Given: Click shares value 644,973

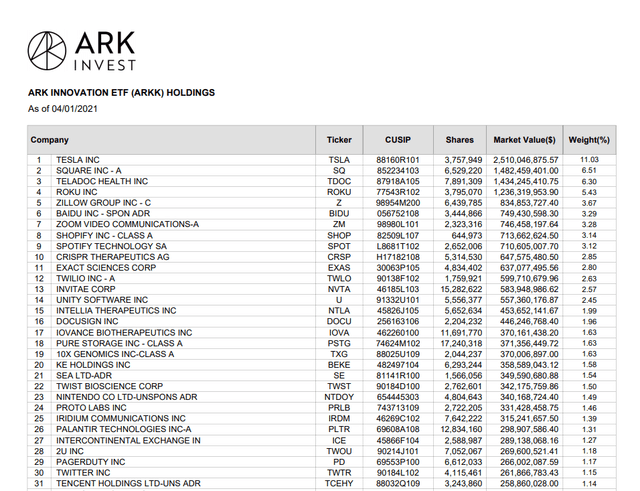Looking at the screenshot, I should (467, 236).
